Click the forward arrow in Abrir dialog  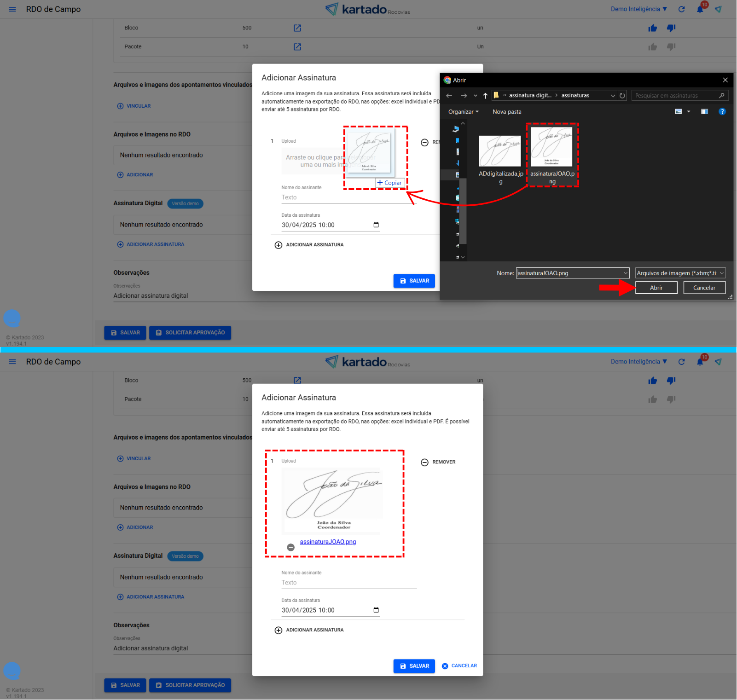pyautogui.click(x=464, y=96)
